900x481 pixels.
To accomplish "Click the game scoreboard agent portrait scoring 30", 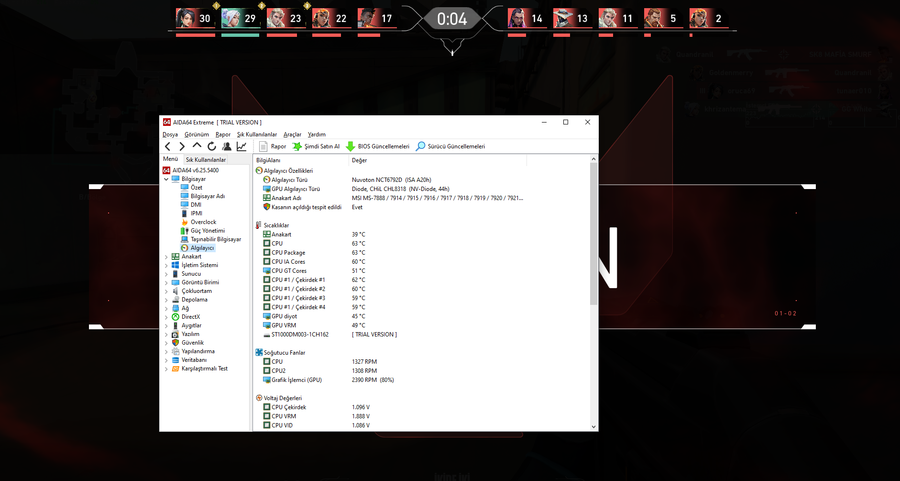I will (186, 18).
